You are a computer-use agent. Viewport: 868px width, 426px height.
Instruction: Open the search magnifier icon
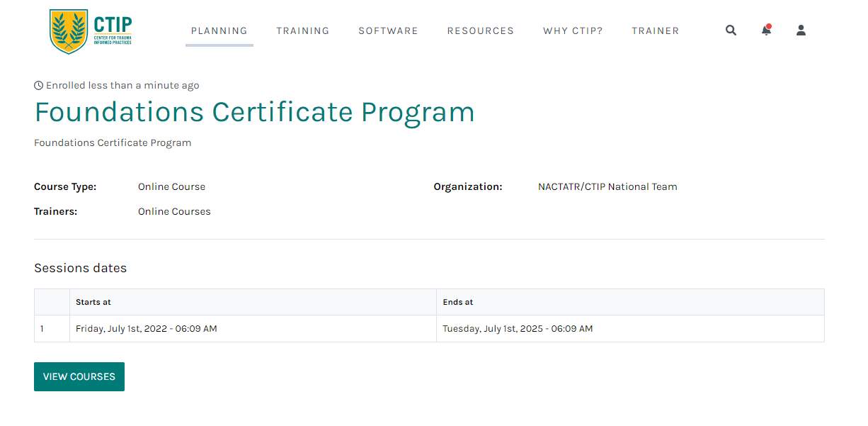click(x=731, y=30)
